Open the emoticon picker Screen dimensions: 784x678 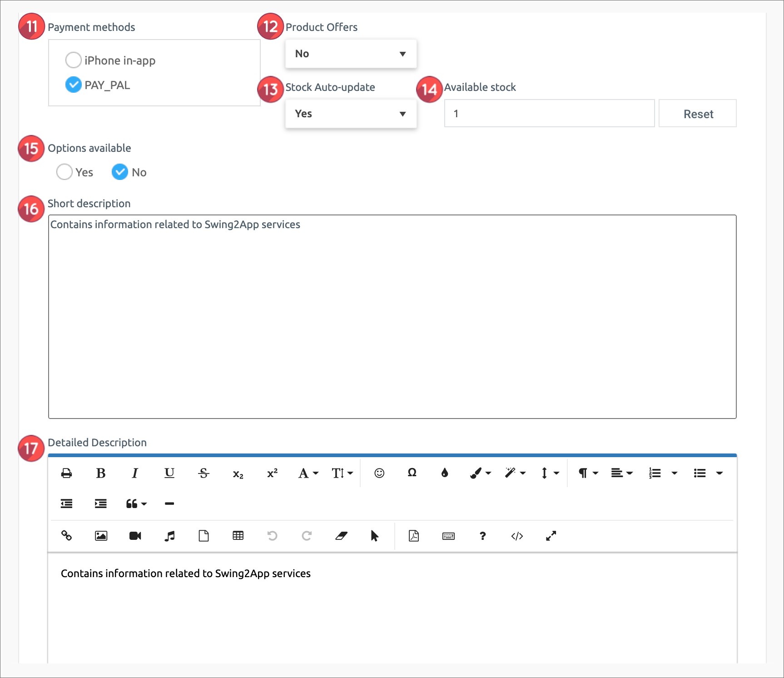coord(379,474)
